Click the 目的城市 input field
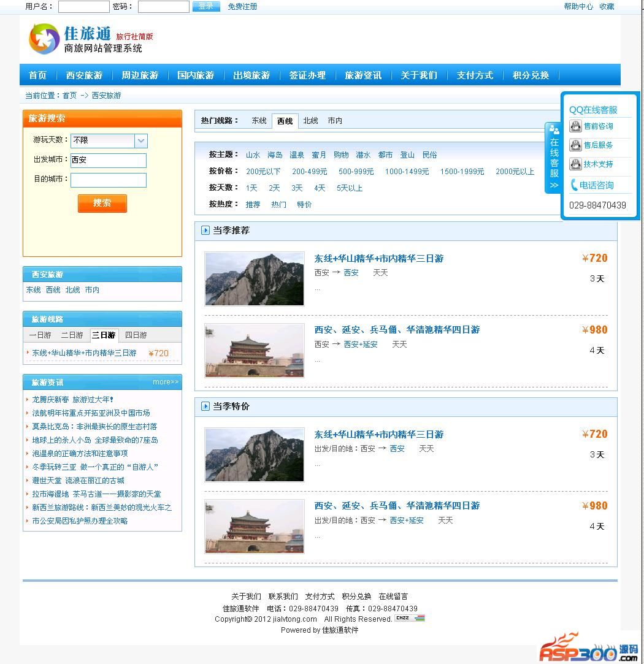Viewport: 644px width, 664px height. (109, 180)
